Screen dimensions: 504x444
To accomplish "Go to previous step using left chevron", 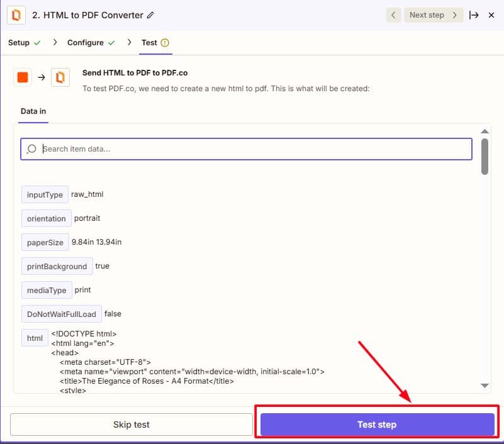I will point(393,15).
